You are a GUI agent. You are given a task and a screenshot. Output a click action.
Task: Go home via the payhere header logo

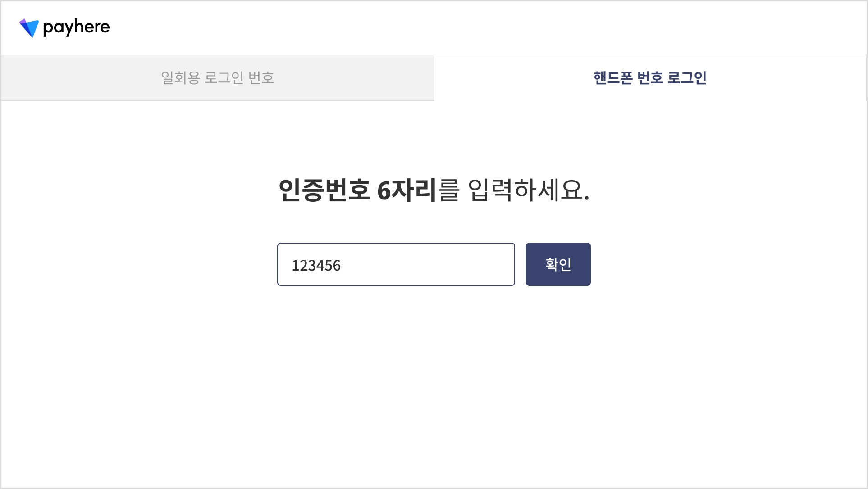coord(64,28)
